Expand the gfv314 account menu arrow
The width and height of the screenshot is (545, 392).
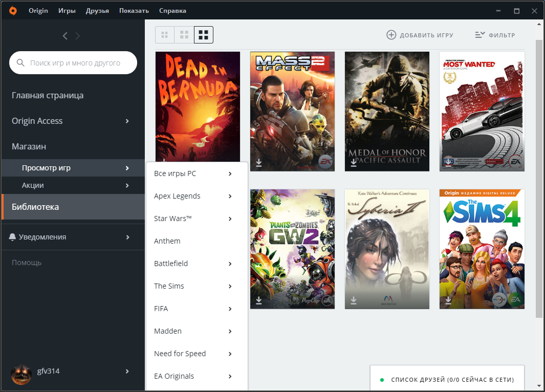coord(127,371)
